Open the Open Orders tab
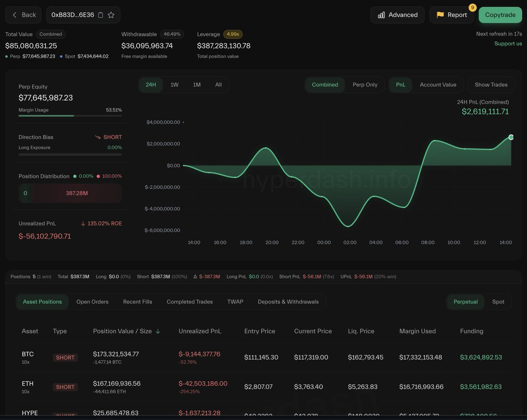This screenshot has height=420, width=527. (92, 302)
